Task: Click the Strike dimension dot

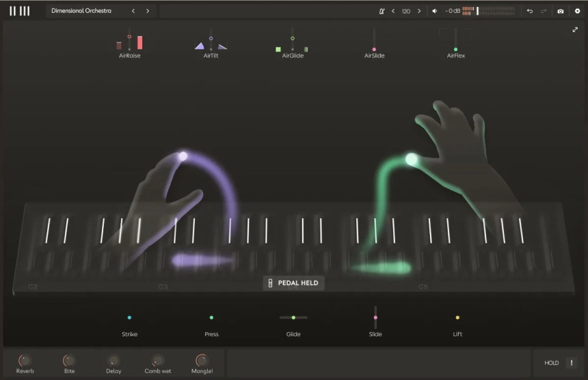Action: click(x=129, y=317)
